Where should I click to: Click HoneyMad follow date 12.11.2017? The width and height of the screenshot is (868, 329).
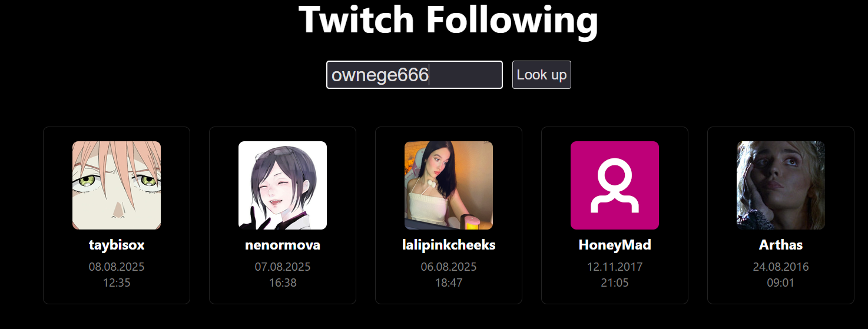coord(615,267)
